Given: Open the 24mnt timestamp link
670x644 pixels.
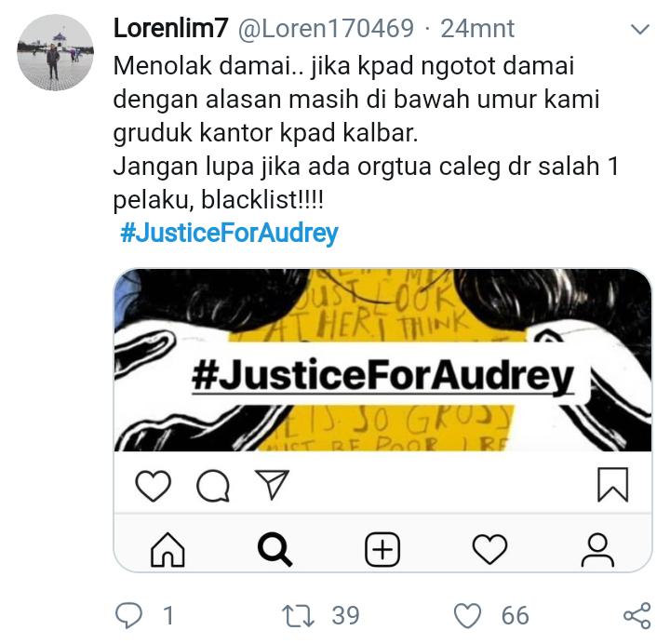Looking at the screenshot, I should 477,29.
